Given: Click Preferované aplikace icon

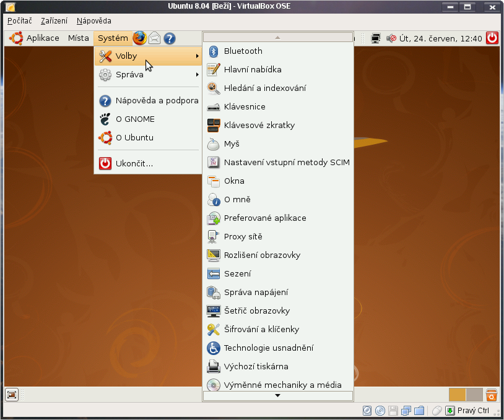Looking at the screenshot, I should point(214,218).
